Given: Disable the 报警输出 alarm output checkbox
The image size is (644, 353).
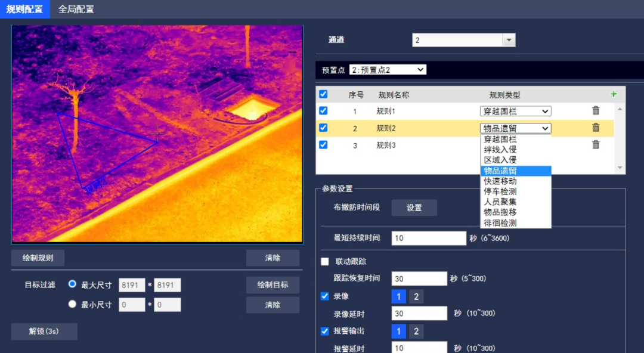Looking at the screenshot, I should tap(325, 331).
